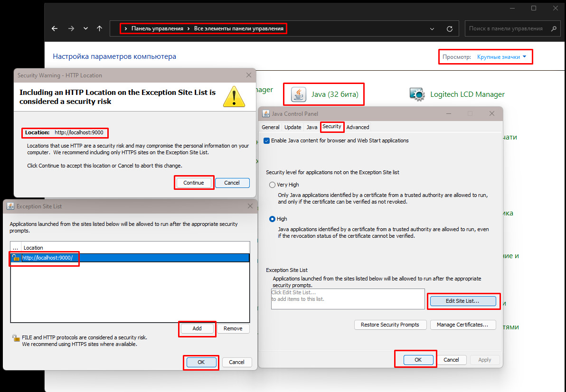
Task: Click Remove in Exception Site List
Action: [x=233, y=328]
